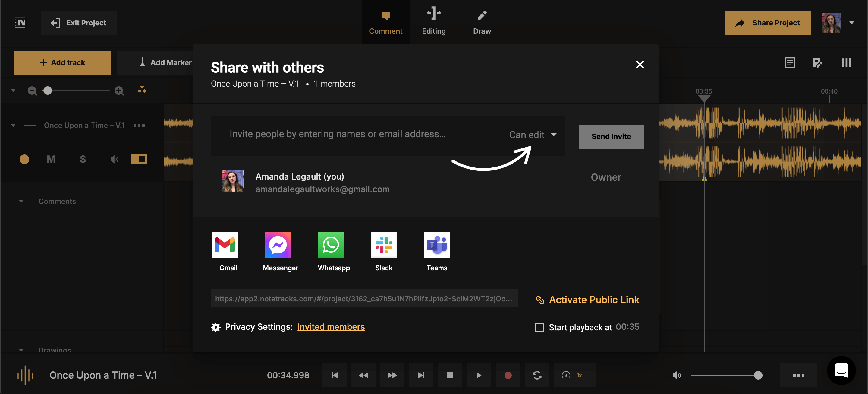Viewport: 868px width, 394px height.
Task: Share via the Teams icon
Action: coord(437,245)
